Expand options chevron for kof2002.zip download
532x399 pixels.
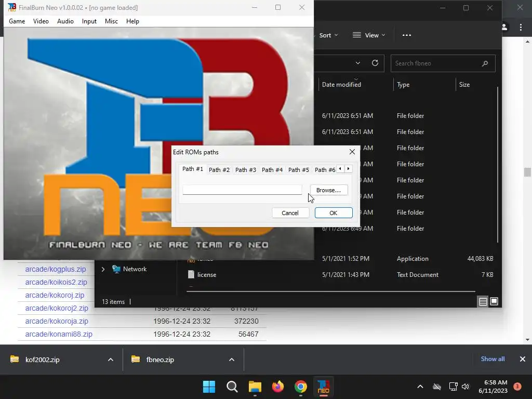coord(111,360)
